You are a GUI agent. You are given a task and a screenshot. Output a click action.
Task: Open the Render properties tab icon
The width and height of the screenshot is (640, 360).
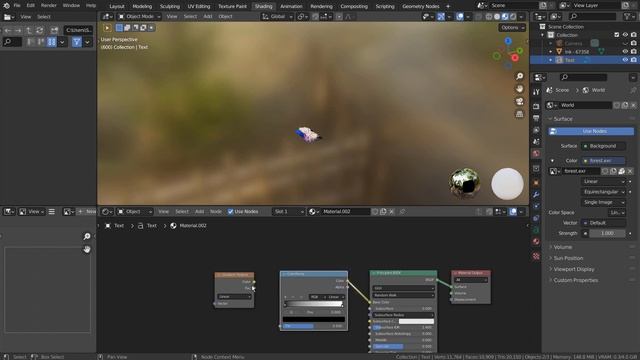[536, 106]
